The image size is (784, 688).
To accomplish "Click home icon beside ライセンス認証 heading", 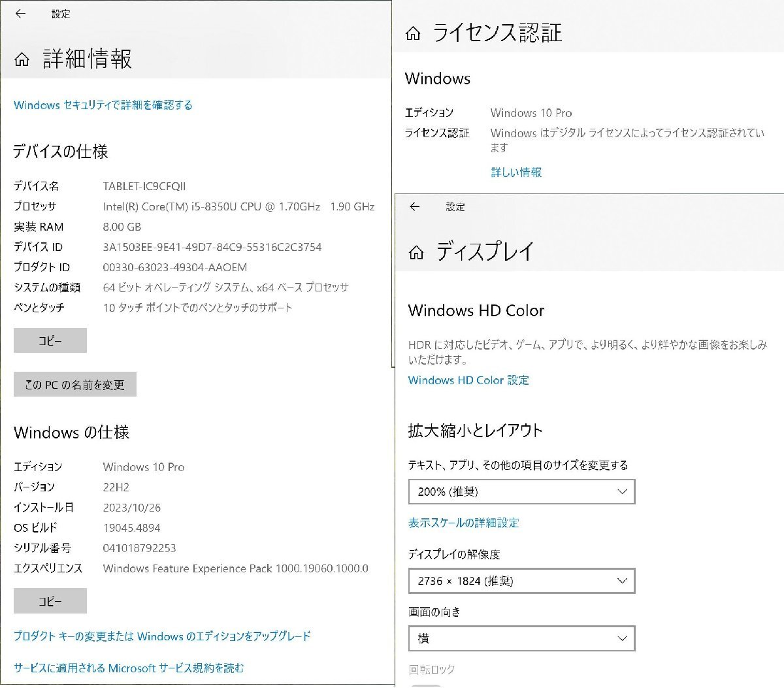I will [x=413, y=33].
